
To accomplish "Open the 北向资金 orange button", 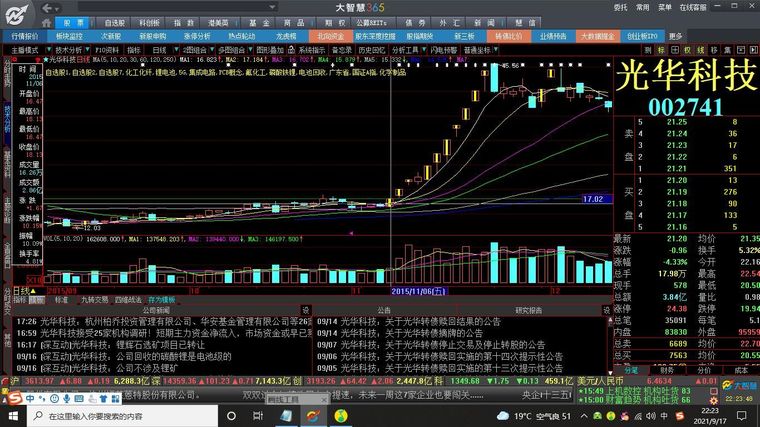I will coord(331,36).
